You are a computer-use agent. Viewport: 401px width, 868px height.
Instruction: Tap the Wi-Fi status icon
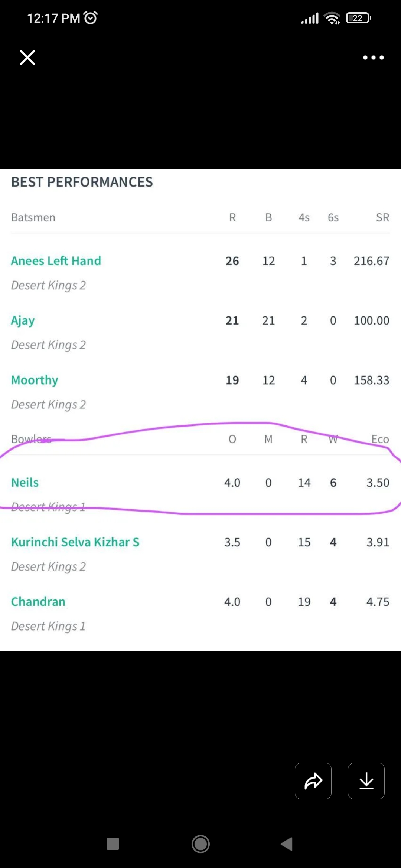[x=332, y=18]
